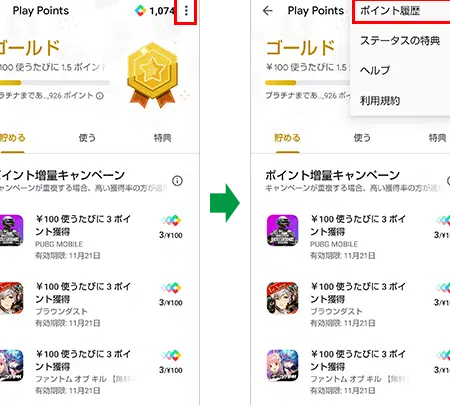Switch to the 使う tab in left panel
450x405 pixels.
87,138
